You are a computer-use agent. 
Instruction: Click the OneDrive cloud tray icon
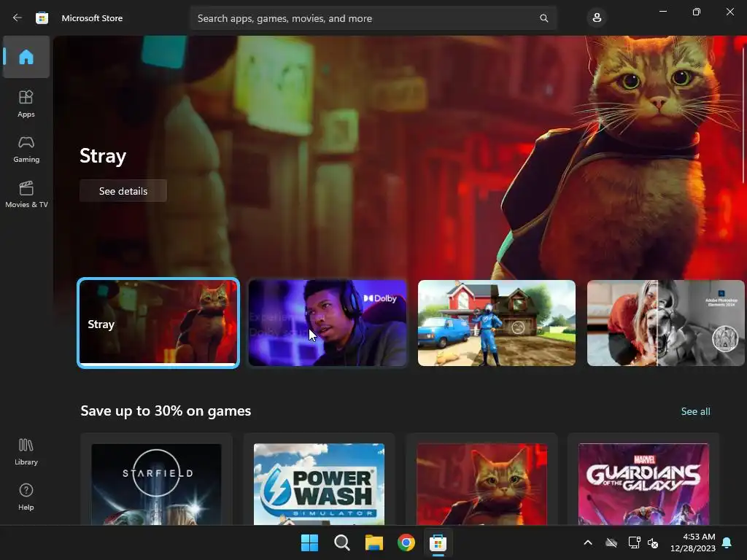(x=611, y=542)
